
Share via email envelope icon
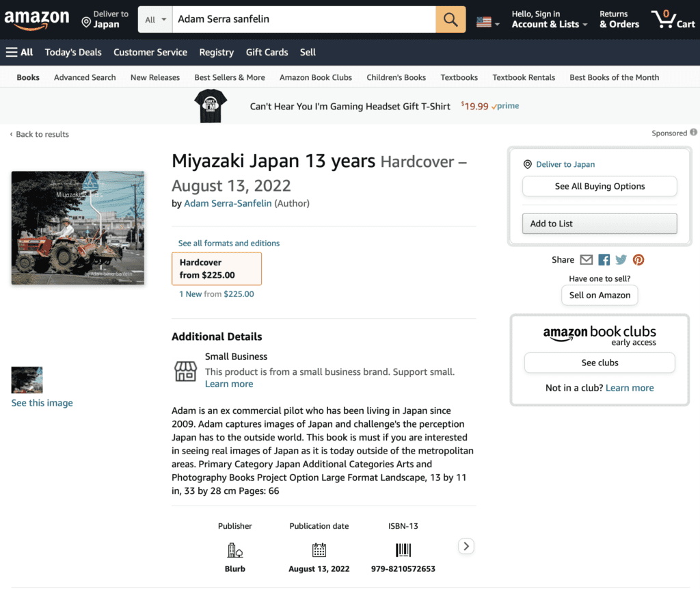click(x=586, y=260)
